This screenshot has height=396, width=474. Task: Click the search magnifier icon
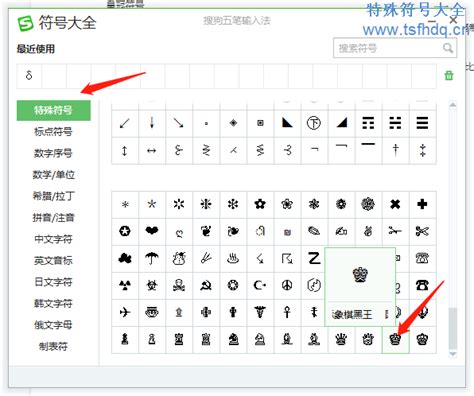pyautogui.click(x=448, y=48)
